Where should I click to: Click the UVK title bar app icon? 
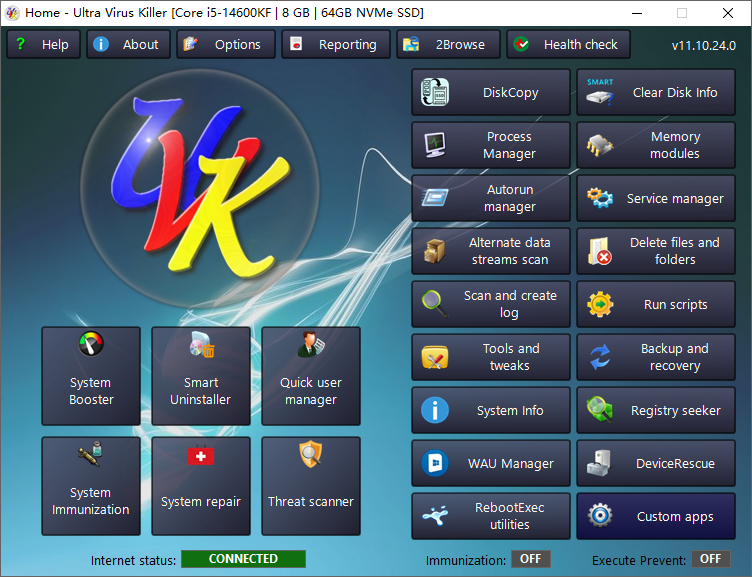(x=12, y=13)
